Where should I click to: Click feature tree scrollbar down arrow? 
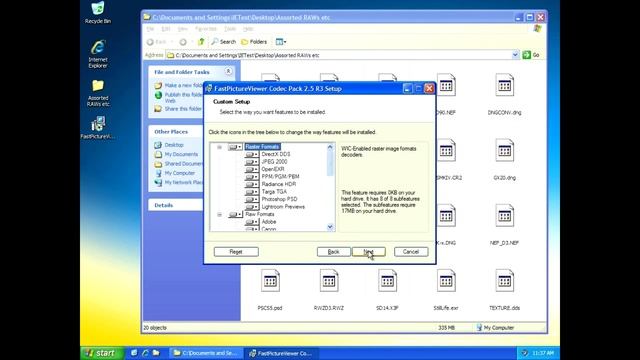pos(330,227)
